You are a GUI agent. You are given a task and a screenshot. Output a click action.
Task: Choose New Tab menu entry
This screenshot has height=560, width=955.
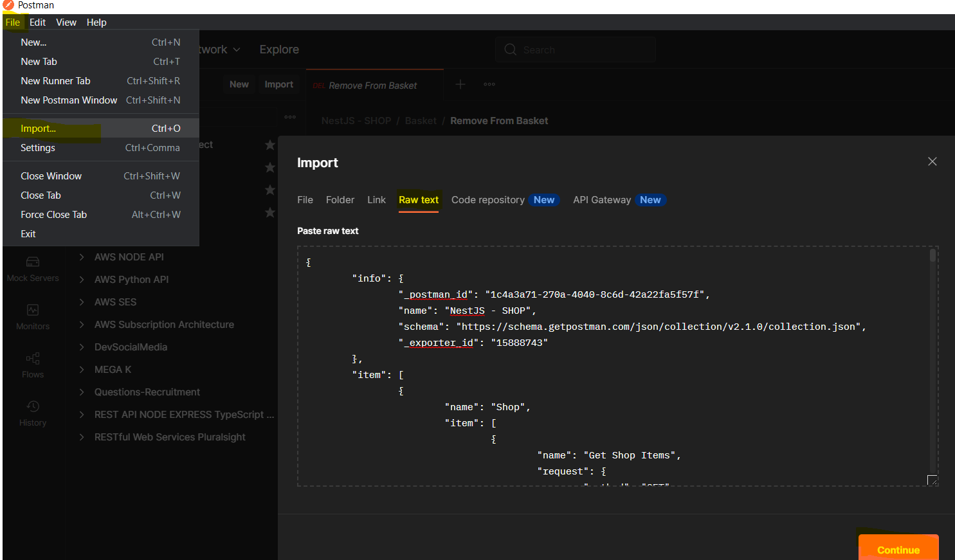click(x=101, y=62)
